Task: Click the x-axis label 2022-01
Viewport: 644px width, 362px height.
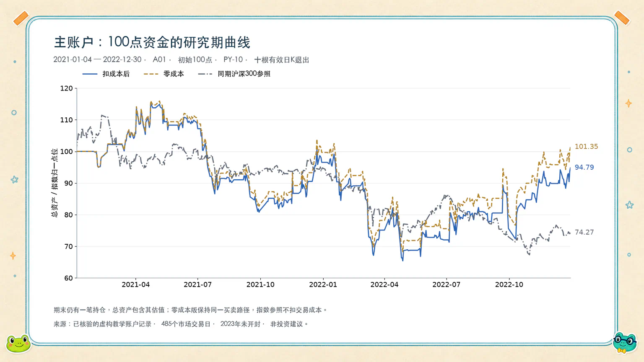Action: 323,284
